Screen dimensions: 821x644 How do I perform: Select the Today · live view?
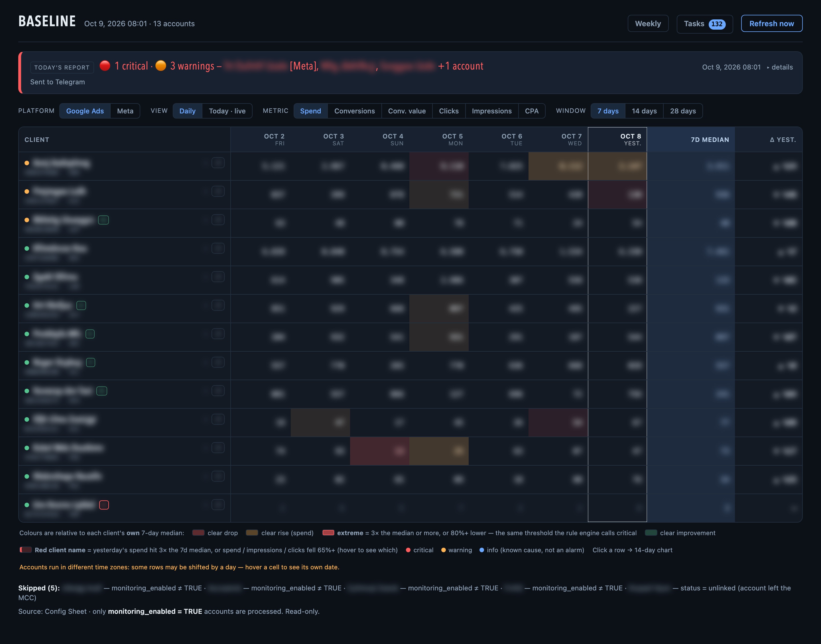[227, 111]
